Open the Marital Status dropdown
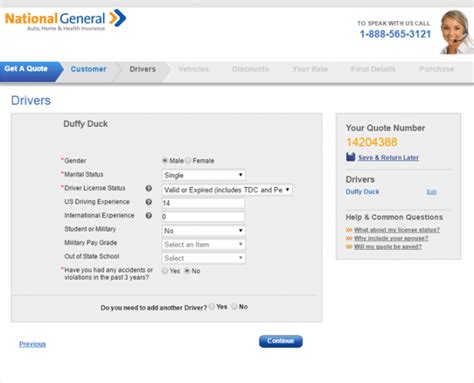474x383 pixels. tap(204, 175)
